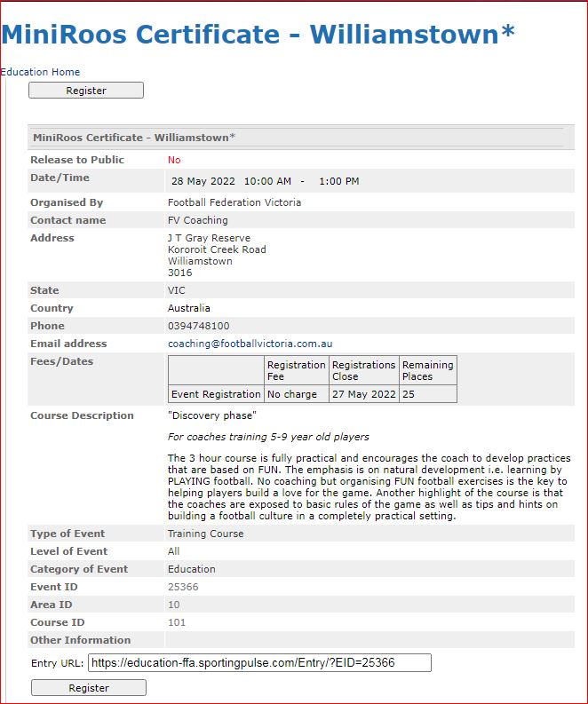Select Category of Event value 'Education'
This screenshot has width=588, height=704.
tap(191, 569)
